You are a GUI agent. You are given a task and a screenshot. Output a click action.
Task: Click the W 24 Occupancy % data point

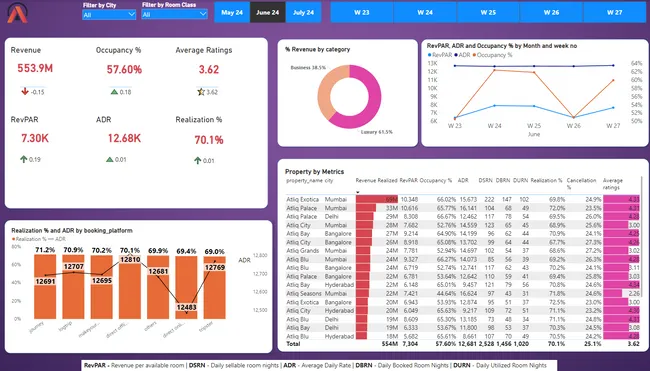(495, 70)
